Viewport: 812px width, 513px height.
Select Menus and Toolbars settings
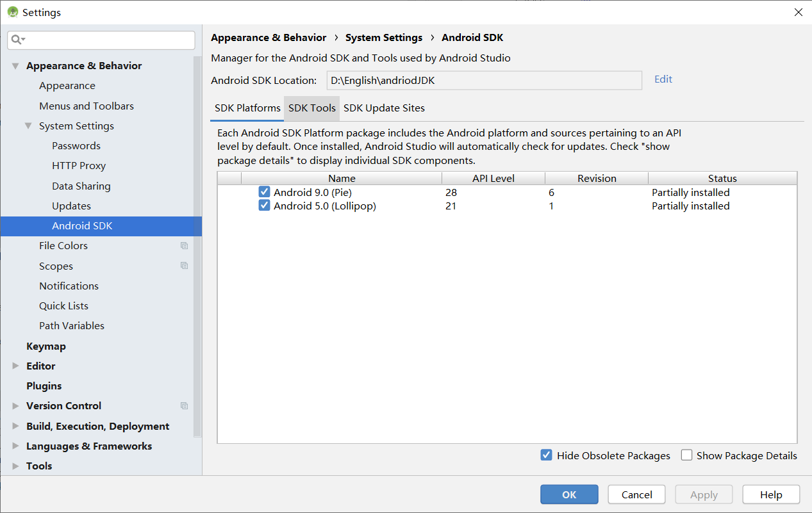(x=87, y=106)
